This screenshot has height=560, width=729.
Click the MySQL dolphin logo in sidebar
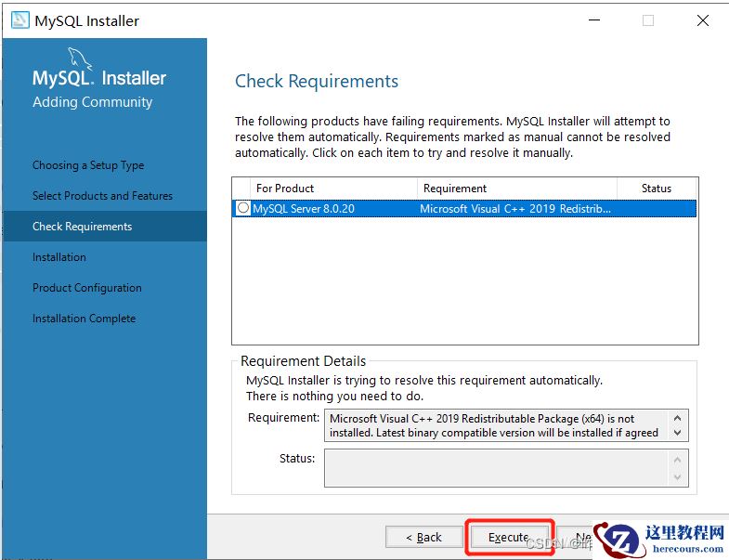pos(80,59)
